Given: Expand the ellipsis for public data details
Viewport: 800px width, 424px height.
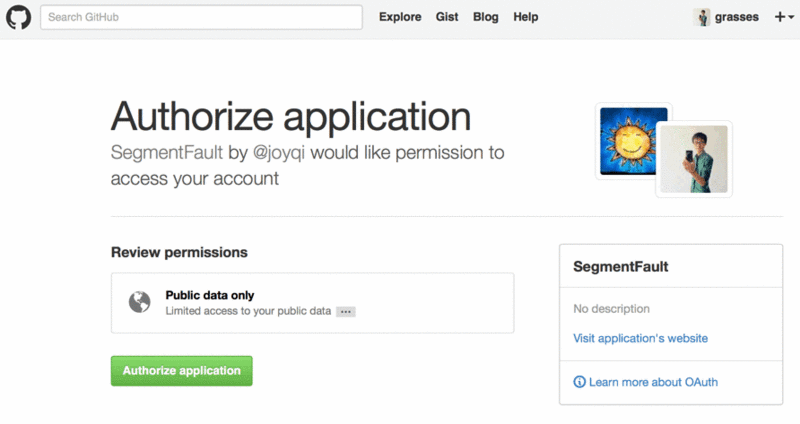Looking at the screenshot, I should click(346, 312).
